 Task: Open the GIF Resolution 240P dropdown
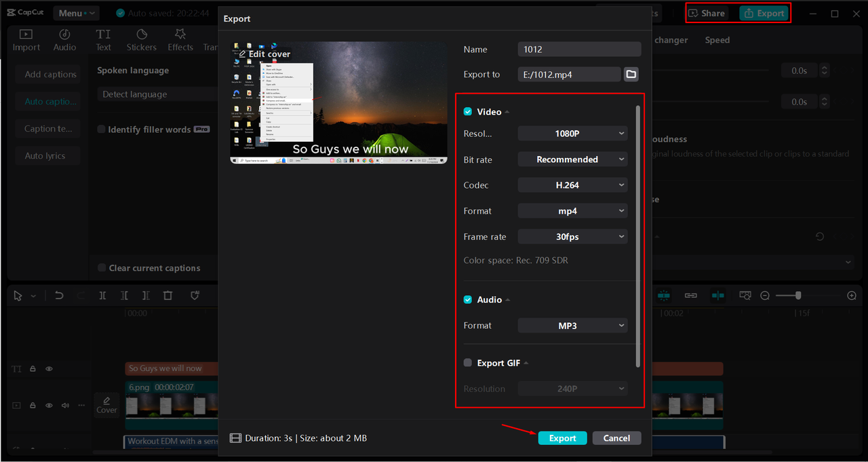(x=573, y=389)
